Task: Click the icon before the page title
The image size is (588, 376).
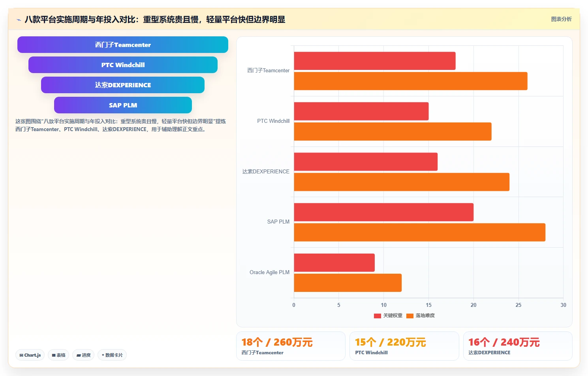Action: (19, 20)
